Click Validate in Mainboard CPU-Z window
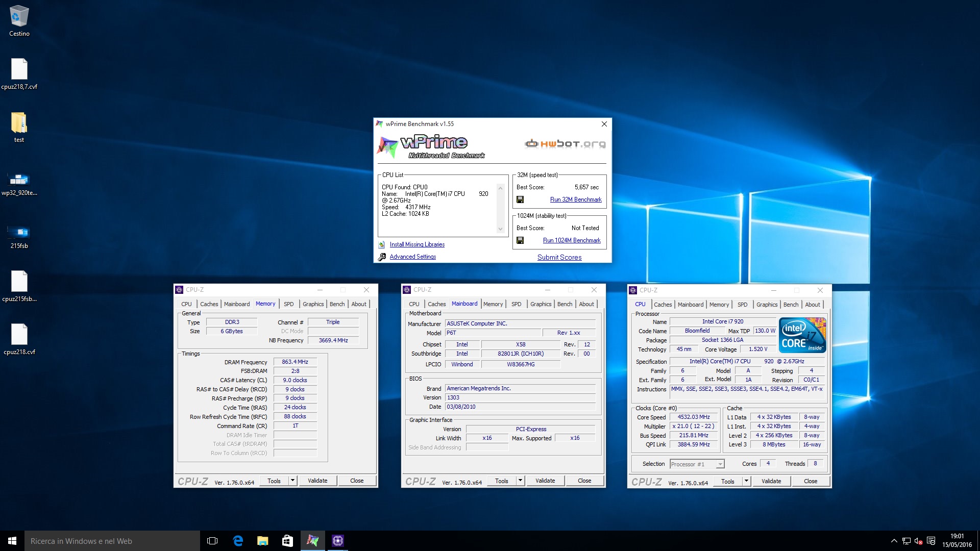Screen dimensions: 980x551 click(545, 481)
